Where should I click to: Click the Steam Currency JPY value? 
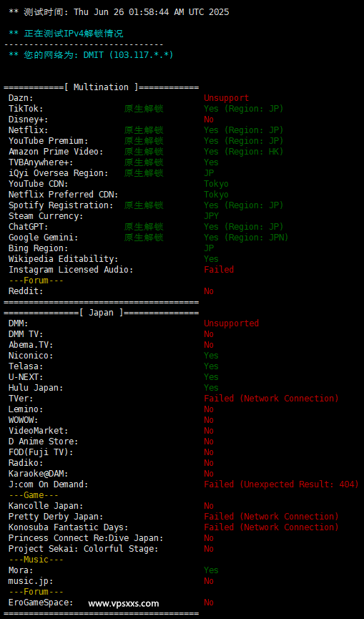click(x=212, y=216)
